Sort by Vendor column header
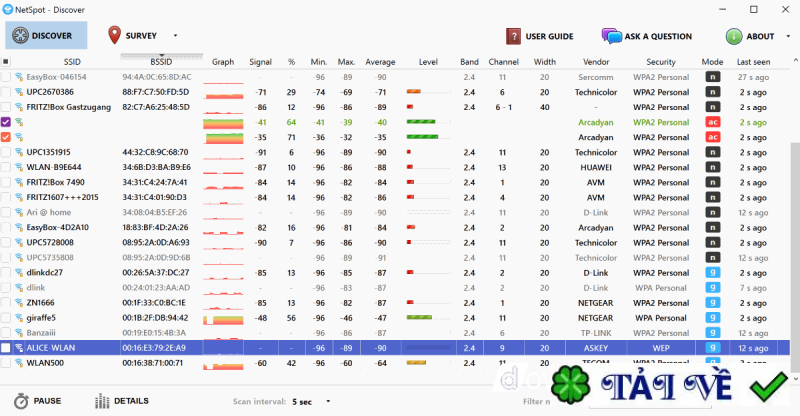This screenshot has width=800, height=416. [596, 62]
